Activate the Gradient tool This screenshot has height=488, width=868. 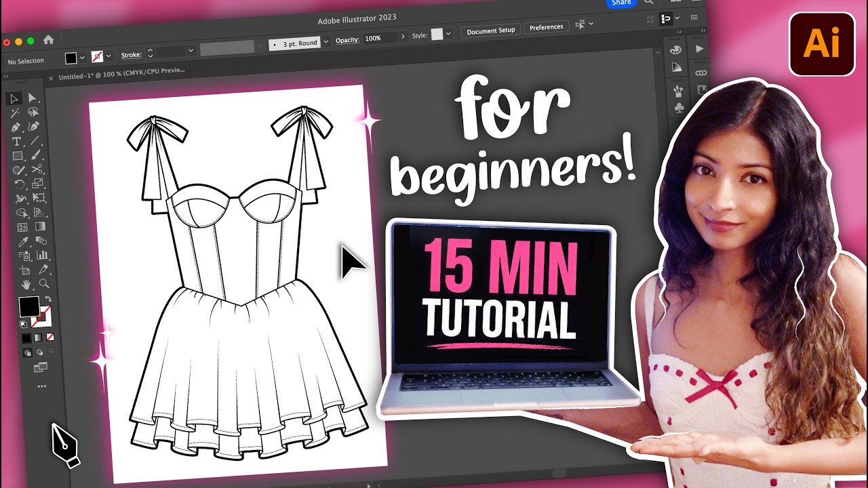(41, 226)
